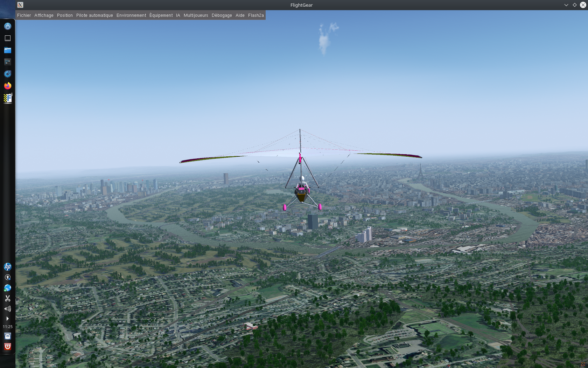Open the Multijoueurs menu
This screenshot has height=368, width=588.
coord(196,15)
